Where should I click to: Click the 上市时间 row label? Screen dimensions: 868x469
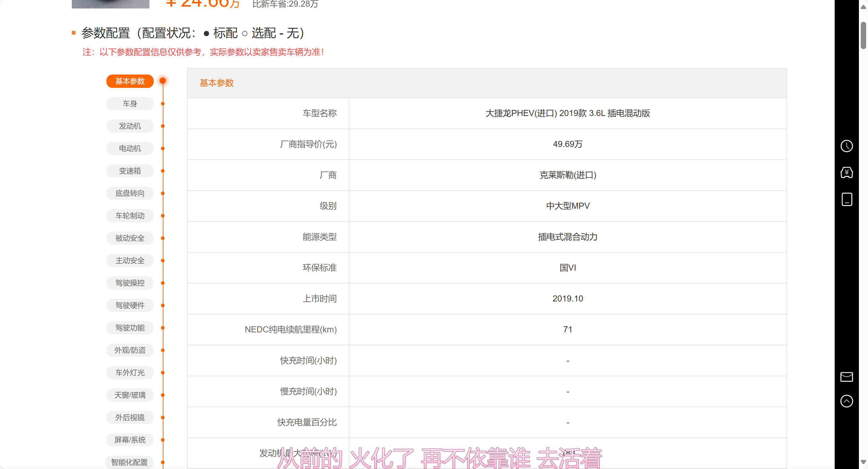pyautogui.click(x=319, y=298)
